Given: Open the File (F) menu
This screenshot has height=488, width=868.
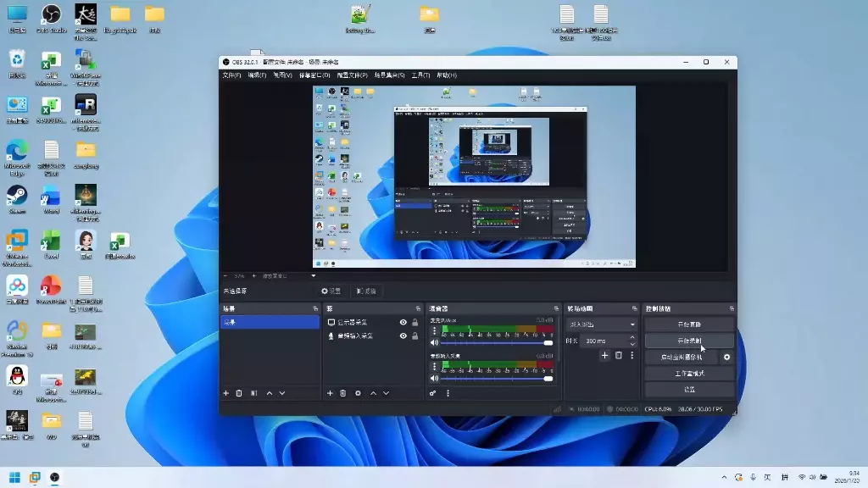Looking at the screenshot, I should coord(231,75).
